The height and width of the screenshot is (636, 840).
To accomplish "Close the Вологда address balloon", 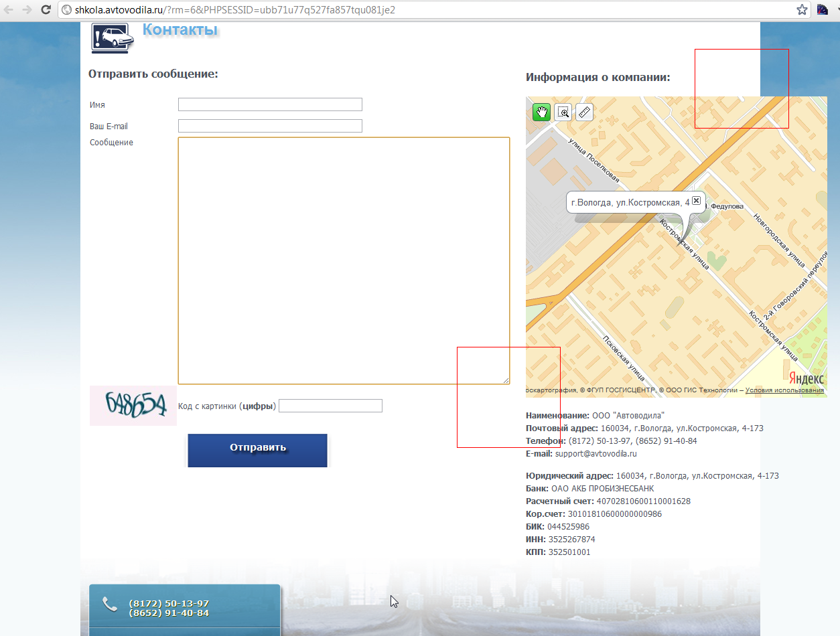I will pos(696,201).
